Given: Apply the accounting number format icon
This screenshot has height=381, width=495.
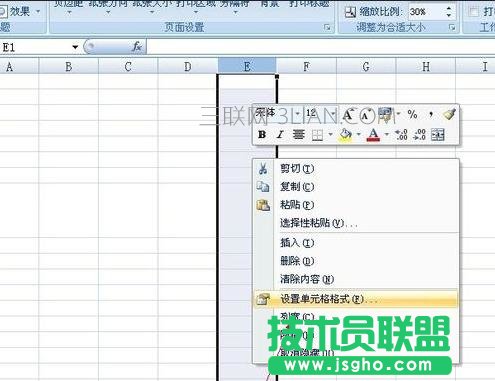Looking at the screenshot, I should (x=385, y=114).
